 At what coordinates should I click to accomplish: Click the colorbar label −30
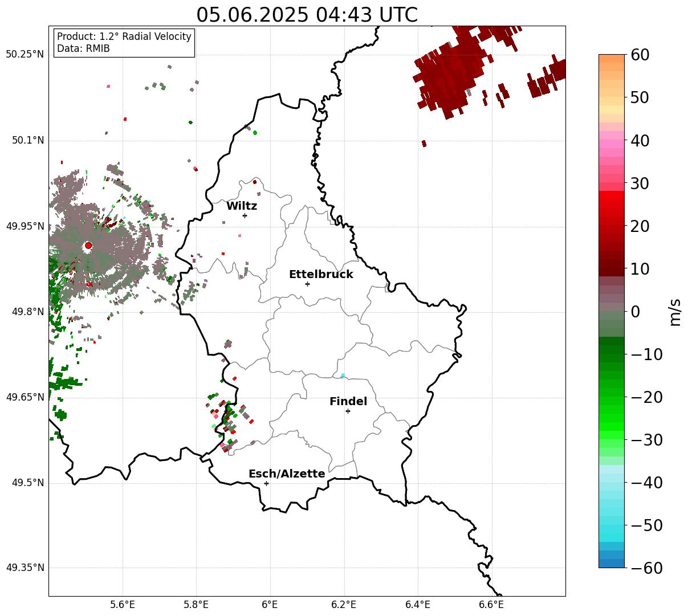[x=647, y=440]
